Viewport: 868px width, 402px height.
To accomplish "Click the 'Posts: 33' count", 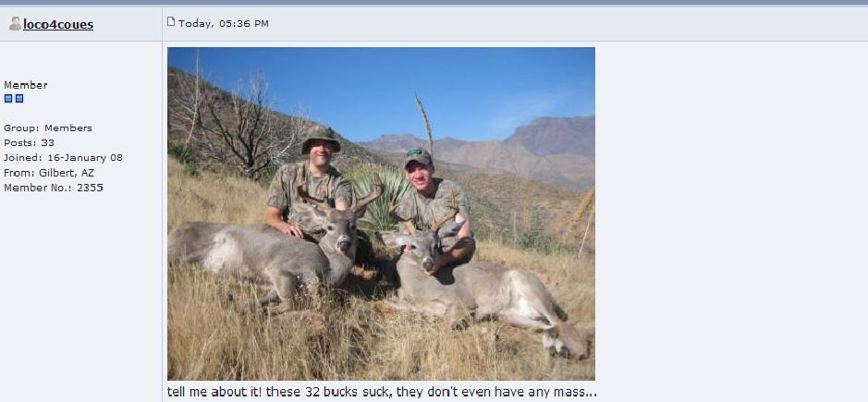I will click(29, 143).
